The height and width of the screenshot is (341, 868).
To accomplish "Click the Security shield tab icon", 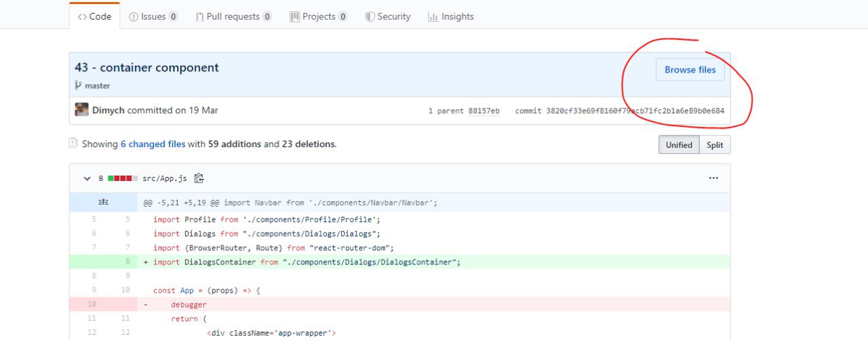I will [x=370, y=17].
